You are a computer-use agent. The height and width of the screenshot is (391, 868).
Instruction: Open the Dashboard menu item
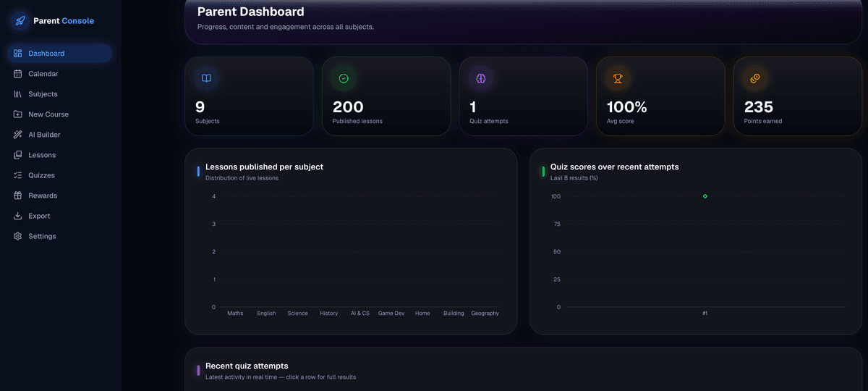[59, 54]
